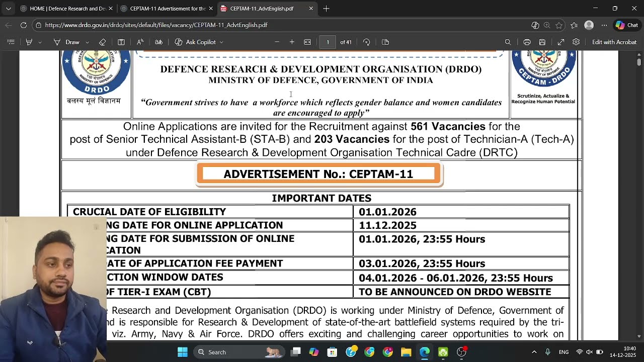The width and height of the screenshot is (644, 362).
Task: Rotate the PDF page
Action: point(367,42)
